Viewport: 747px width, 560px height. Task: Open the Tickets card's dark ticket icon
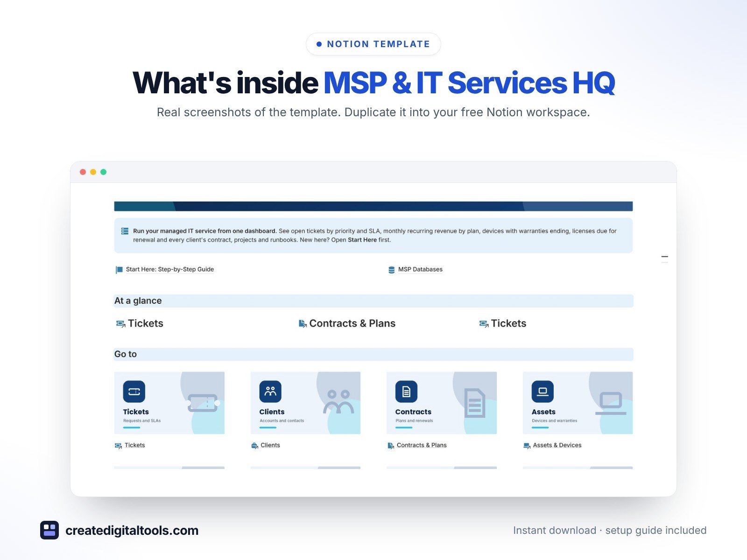click(134, 392)
